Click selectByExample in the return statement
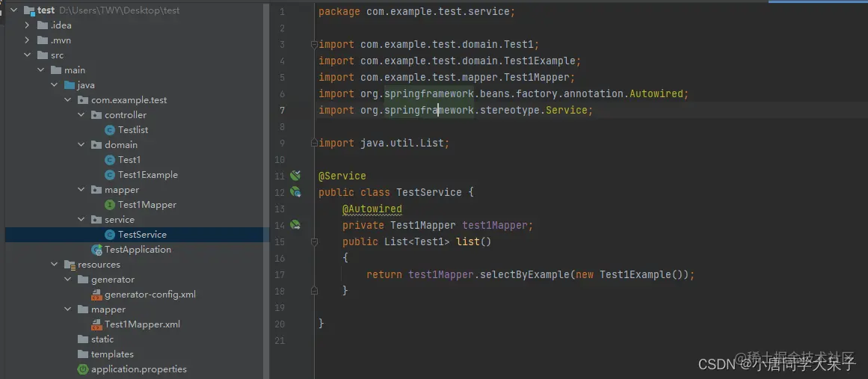Screen dimensions: 868x379 (526, 274)
